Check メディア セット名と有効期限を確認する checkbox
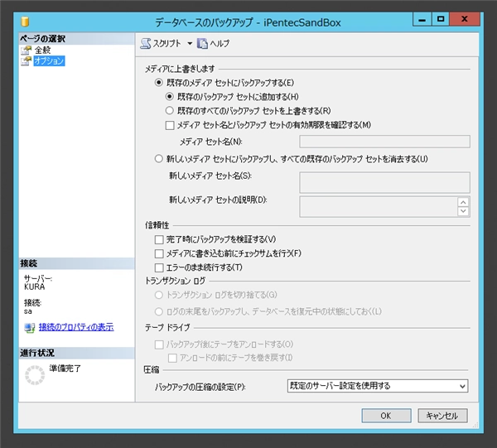This screenshot has width=497, height=448. [170, 125]
